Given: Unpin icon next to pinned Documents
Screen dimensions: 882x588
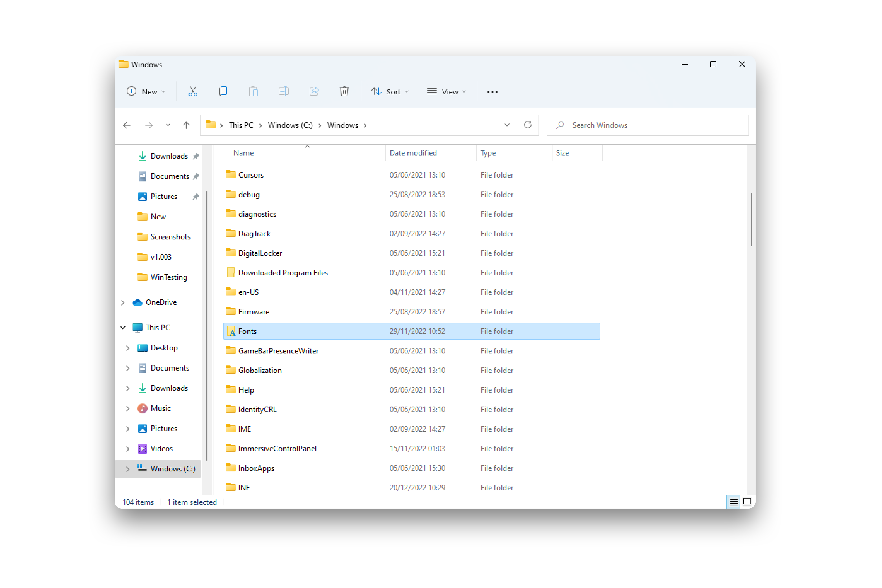Looking at the screenshot, I should (x=196, y=176).
